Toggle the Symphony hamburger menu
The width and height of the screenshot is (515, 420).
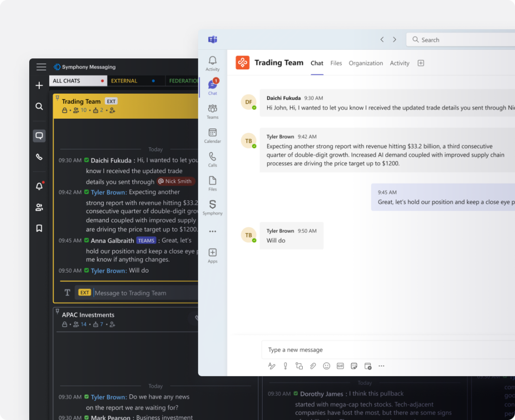point(41,67)
